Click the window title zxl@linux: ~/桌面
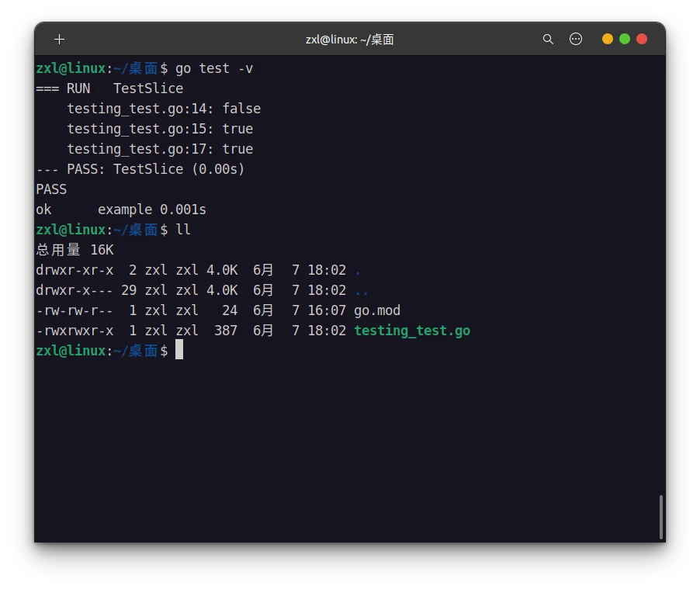This screenshot has height=589, width=700. point(349,40)
